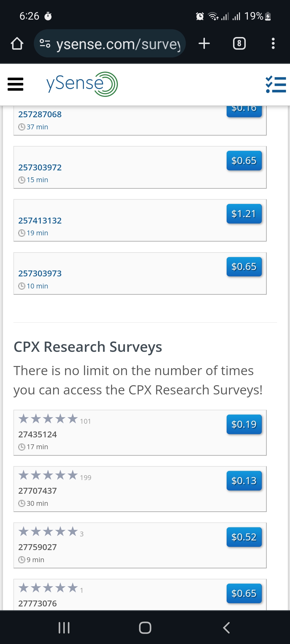Go to browser home page
Viewport: 290px width, 644px height.
17,43
